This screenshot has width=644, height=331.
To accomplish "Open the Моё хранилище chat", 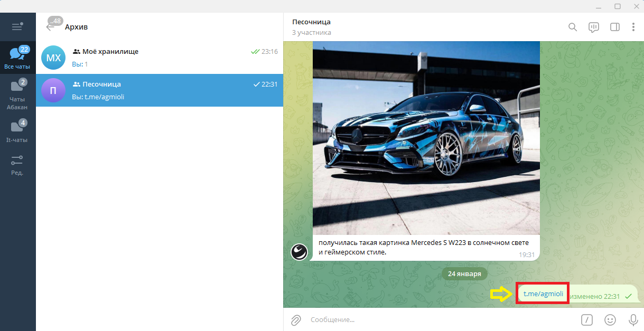I will pyautogui.click(x=159, y=58).
